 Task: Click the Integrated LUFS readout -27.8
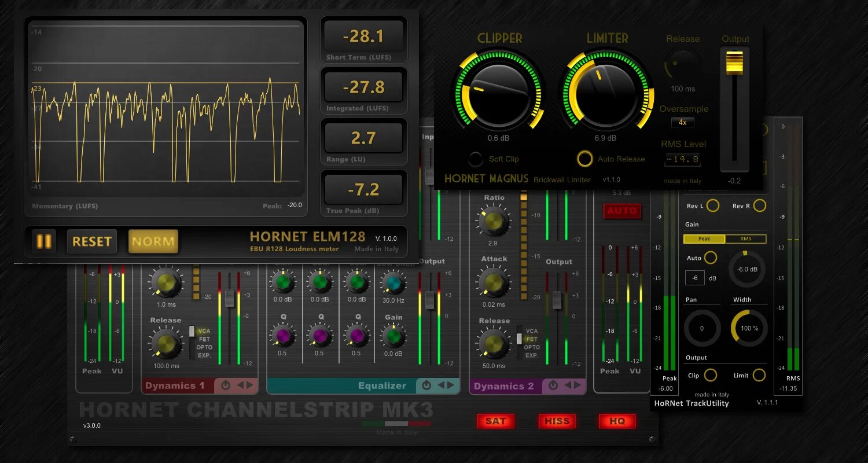tap(363, 87)
